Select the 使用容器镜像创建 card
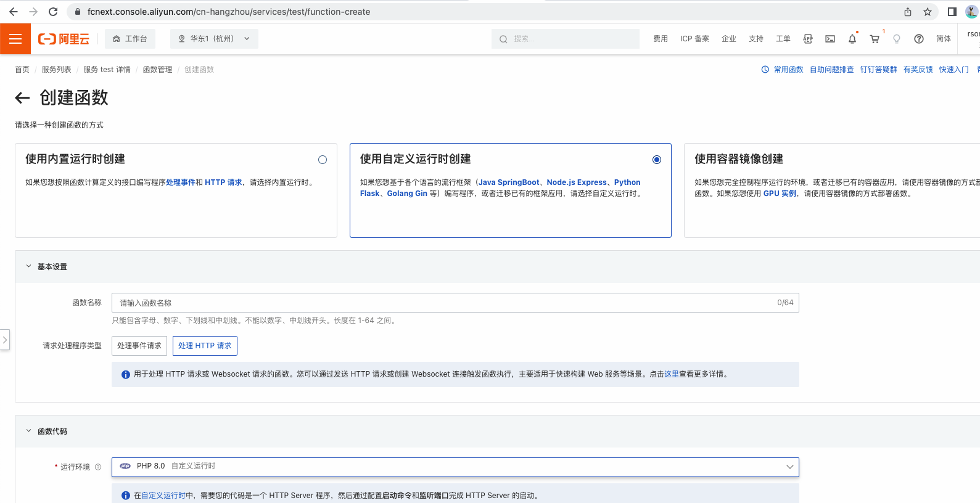Viewport: 980px width, 503px height. pos(832,190)
